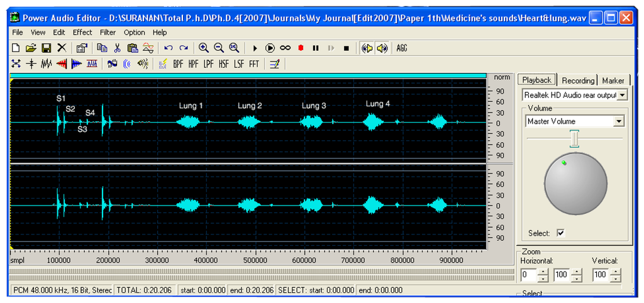Image resolution: width=644 pixels, height=303 pixels.
Task: Switch to the Playback tab
Action: click(x=537, y=80)
